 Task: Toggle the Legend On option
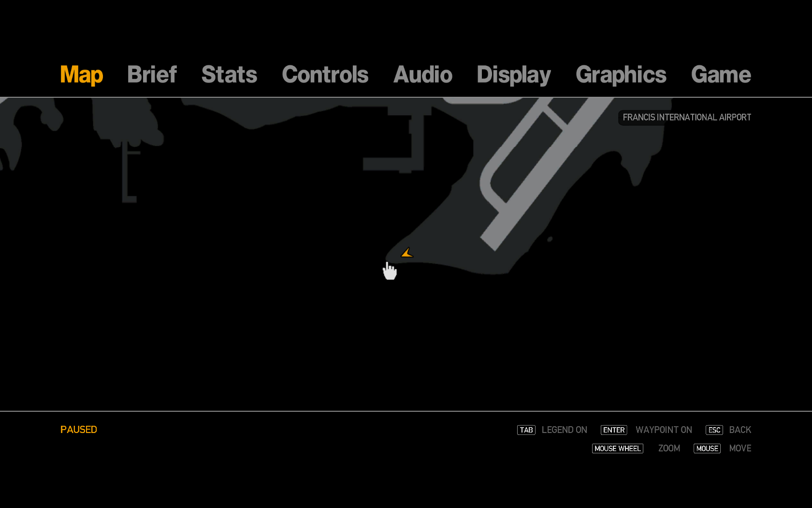[x=564, y=430]
